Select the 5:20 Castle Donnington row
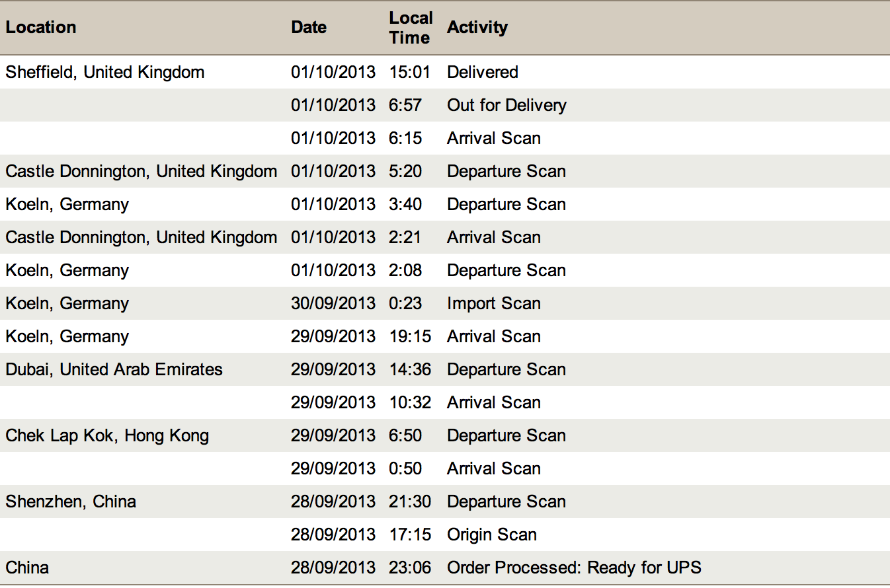 click(445, 171)
